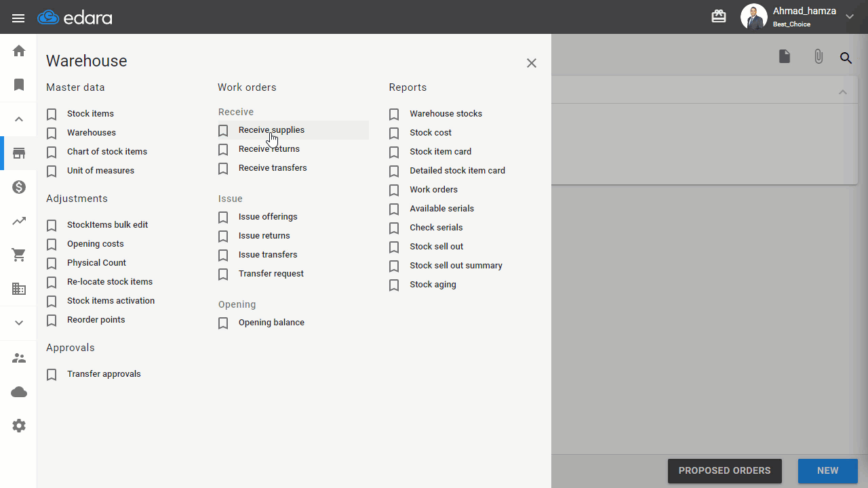Close the Warehouse menu panel
The image size is (868, 488).
pos(532,63)
